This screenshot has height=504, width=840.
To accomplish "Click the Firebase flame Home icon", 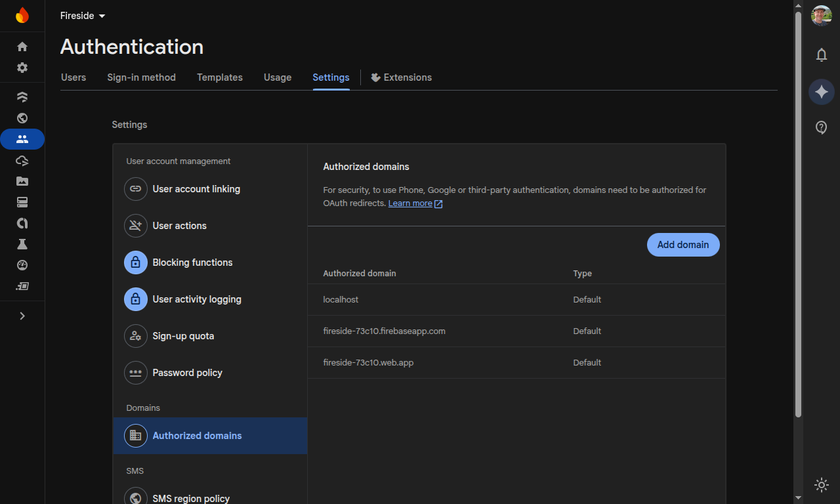I will (x=22, y=16).
